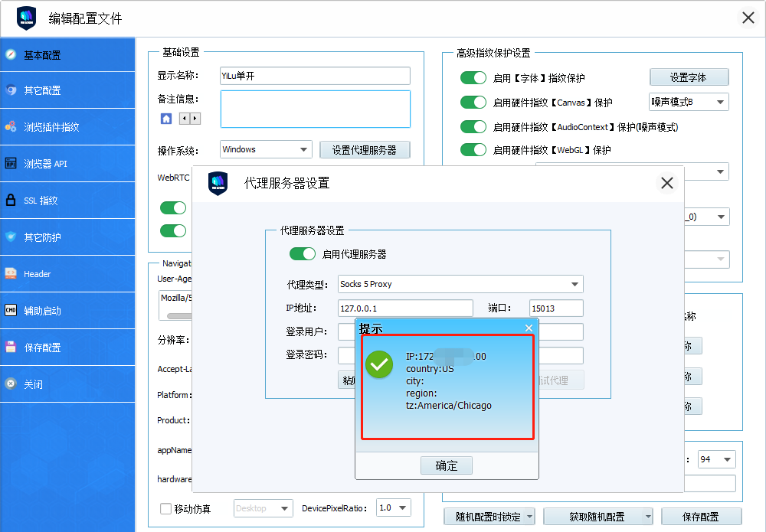Click the 其它防护 shield icon
766x532 pixels.
click(x=11, y=237)
